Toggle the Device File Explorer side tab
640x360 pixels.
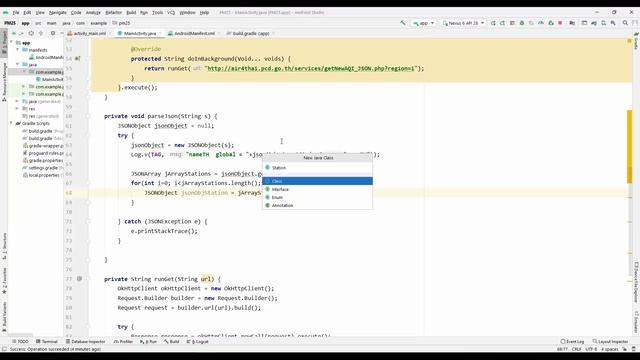point(636,283)
